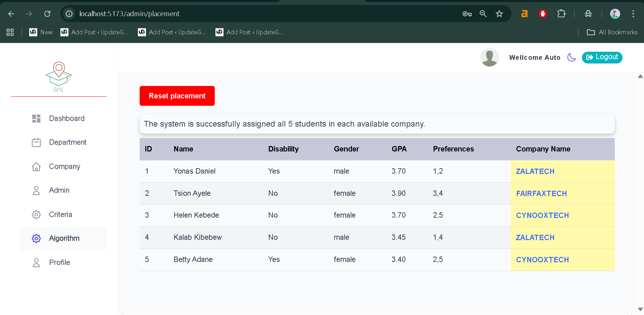Viewport: 644px width, 315px height.
Task: Select the Dashboard grid icon
Action: (36, 118)
